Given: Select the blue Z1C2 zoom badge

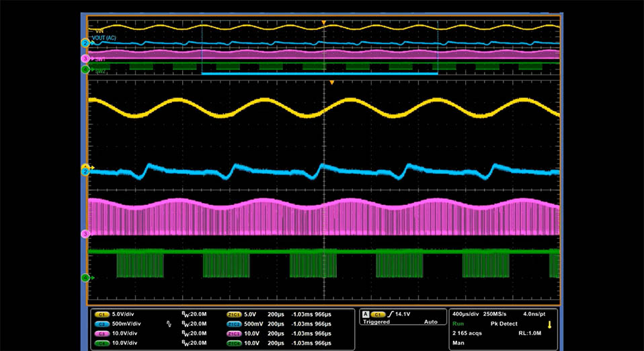Looking at the screenshot, I should (x=235, y=323).
